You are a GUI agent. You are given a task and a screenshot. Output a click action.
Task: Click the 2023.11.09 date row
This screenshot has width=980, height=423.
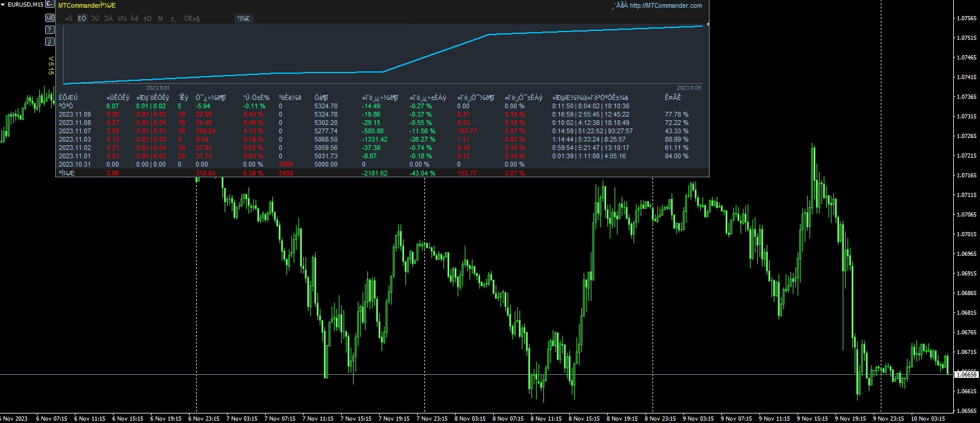75,114
